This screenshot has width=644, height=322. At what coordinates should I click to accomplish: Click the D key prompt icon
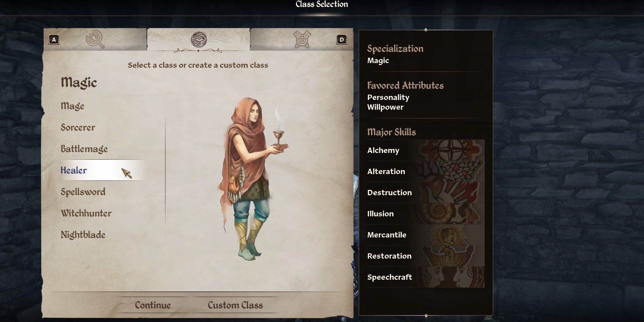coord(341,40)
